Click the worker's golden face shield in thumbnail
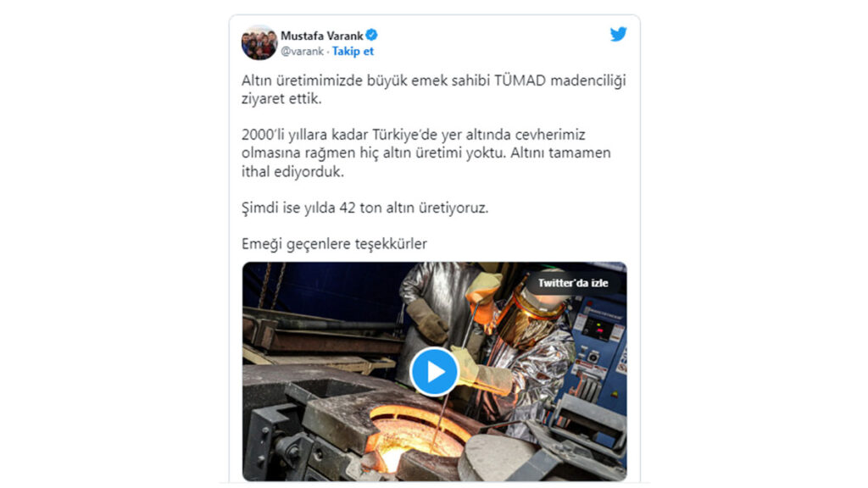 click(522, 324)
